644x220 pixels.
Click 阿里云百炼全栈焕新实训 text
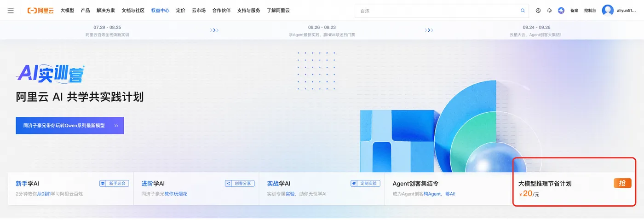(x=107, y=35)
